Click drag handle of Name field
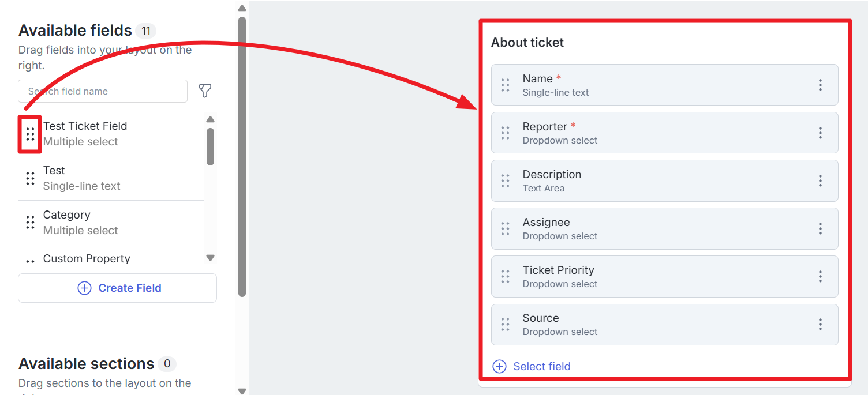The height and width of the screenshot is (395, 868). [x=506, y=85]
